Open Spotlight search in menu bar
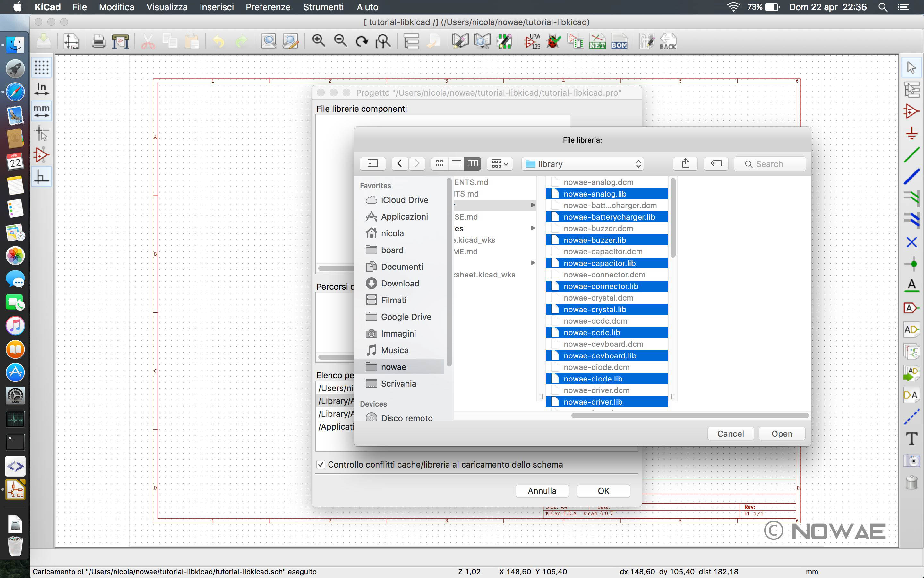 click(x=883, y=7)
